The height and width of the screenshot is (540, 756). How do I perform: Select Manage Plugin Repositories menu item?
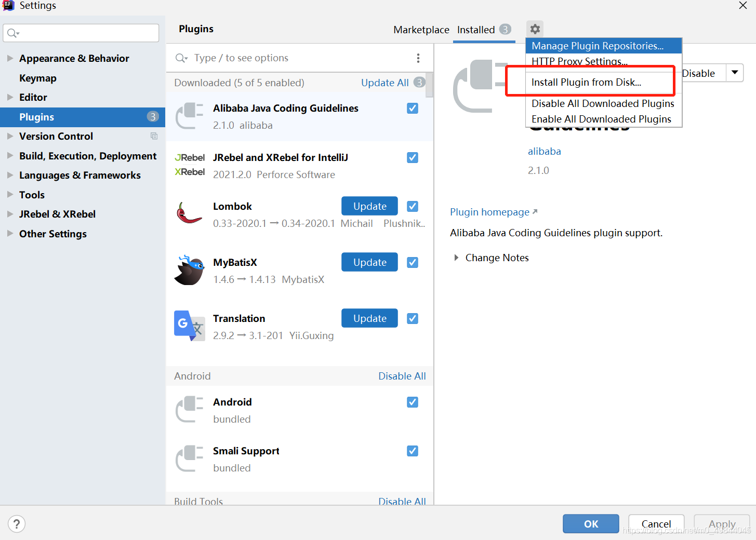604,46
